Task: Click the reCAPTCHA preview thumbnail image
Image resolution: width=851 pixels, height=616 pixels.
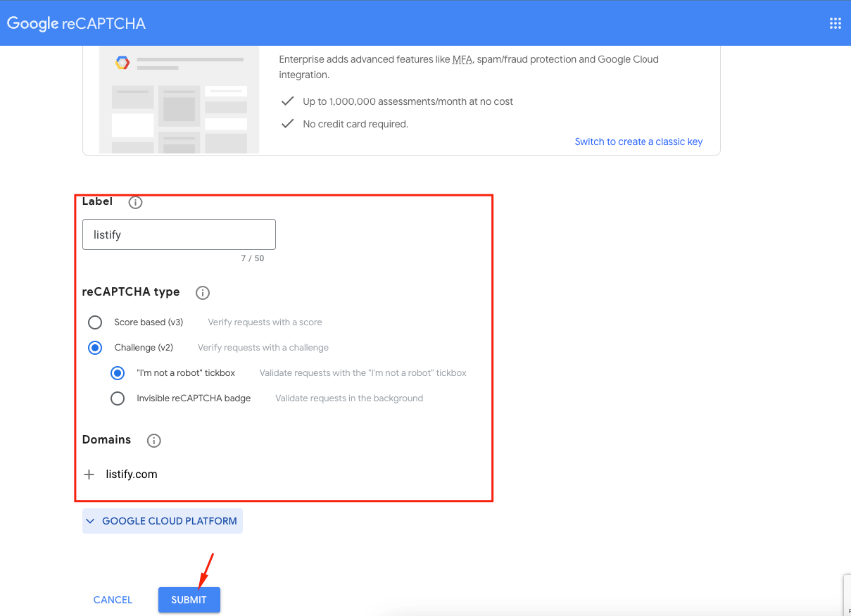Action: pyautogui.click(x=178, y=99)
